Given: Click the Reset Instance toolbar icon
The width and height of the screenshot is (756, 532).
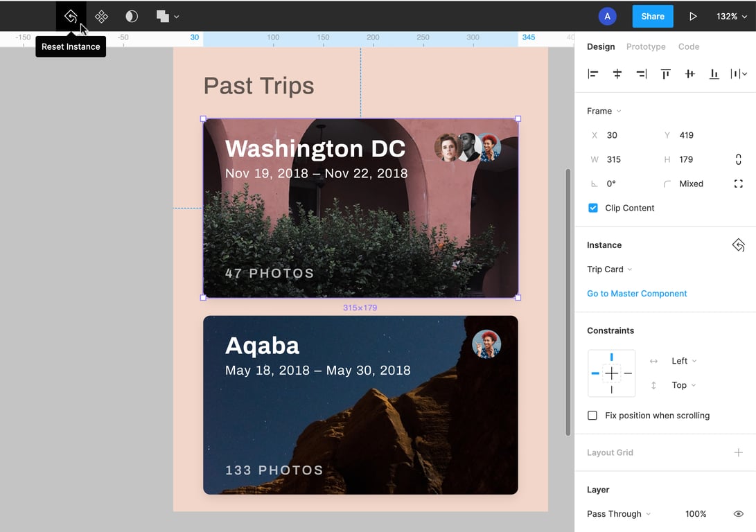Looking at the screenshot, I should coord(71,16).
